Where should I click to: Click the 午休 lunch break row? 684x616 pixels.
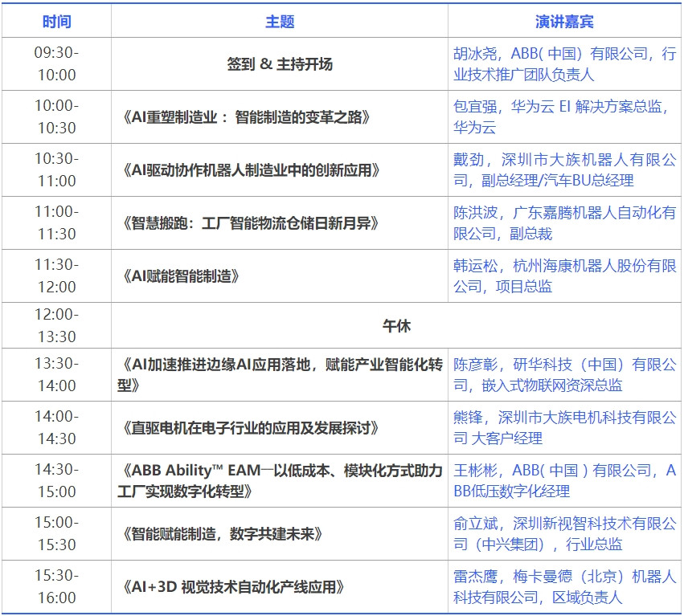tap(396, 325)
